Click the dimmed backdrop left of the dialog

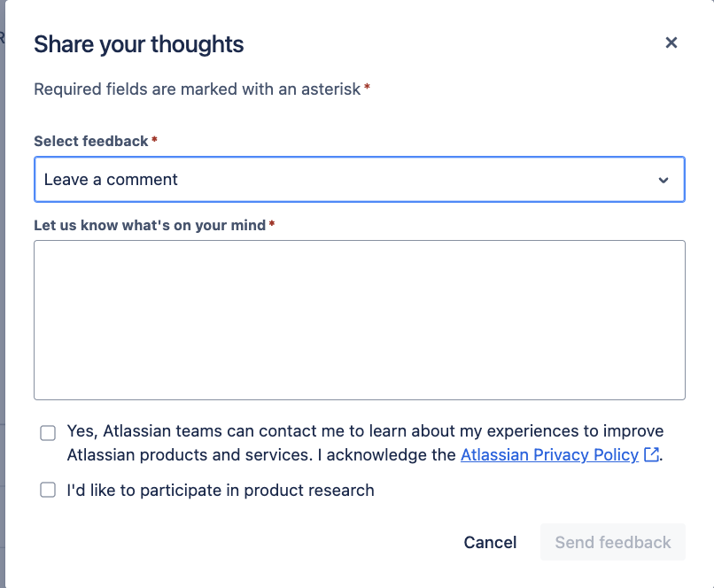click(3, 294)
